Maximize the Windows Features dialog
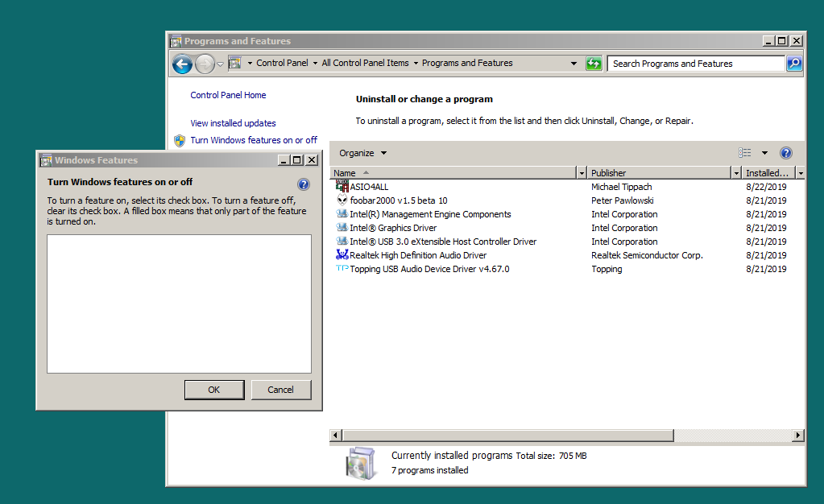 (297, 160)
